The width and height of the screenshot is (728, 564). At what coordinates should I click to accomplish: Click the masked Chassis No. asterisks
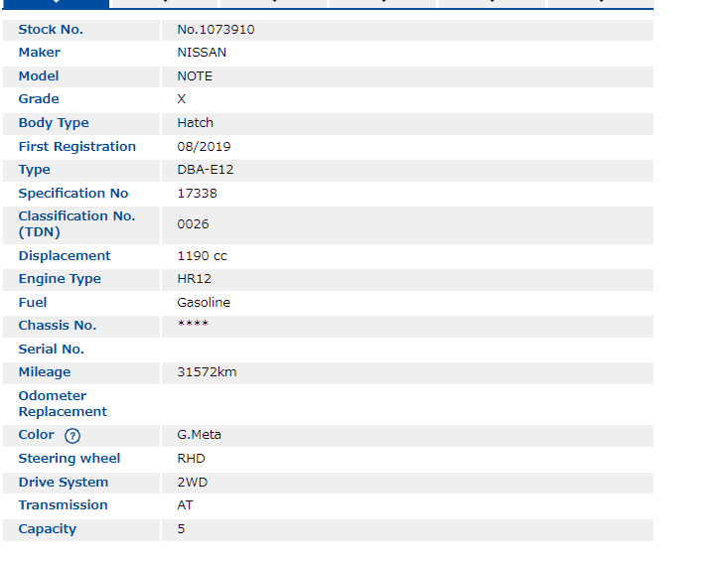pos(193,326)
